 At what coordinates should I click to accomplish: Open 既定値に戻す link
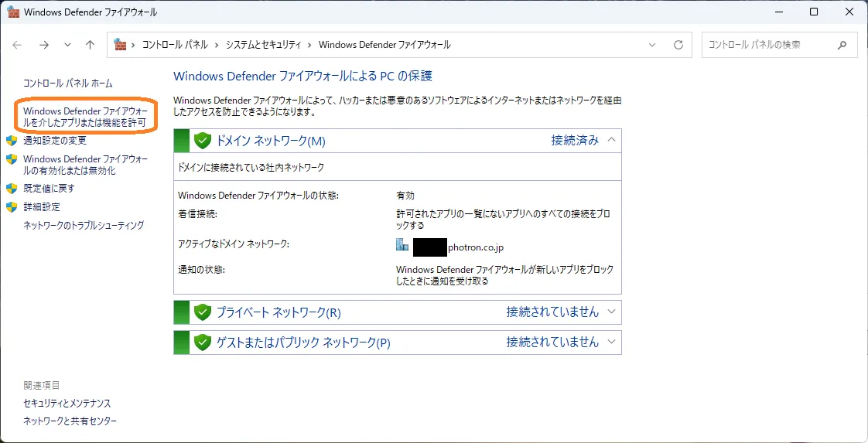point(49,189)
